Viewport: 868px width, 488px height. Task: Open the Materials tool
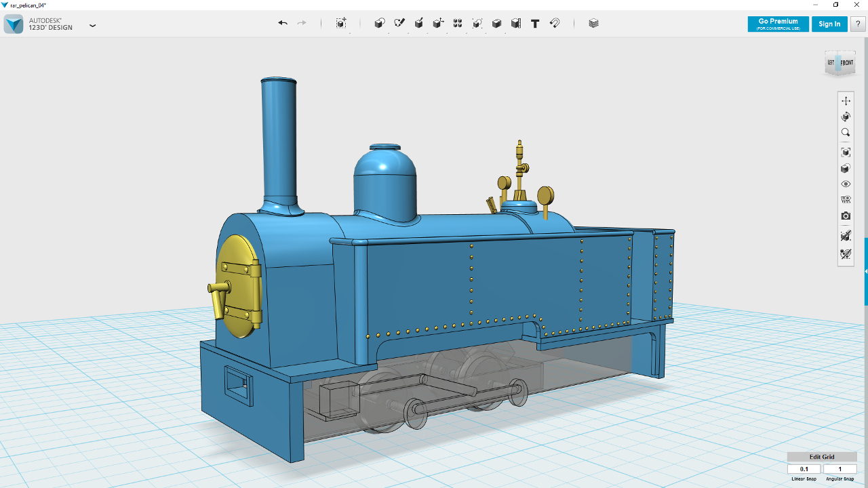594,23
